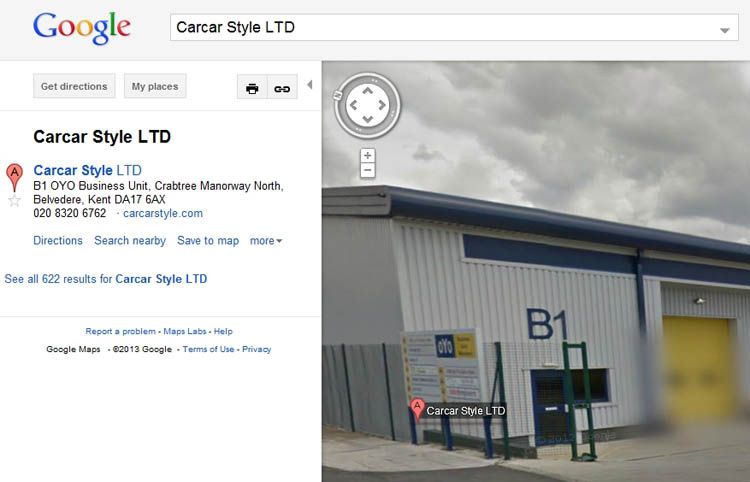The height and width of the screenshot is (482, 750).
Task: Open search box dropdown arrow
Action: (725, 30)
